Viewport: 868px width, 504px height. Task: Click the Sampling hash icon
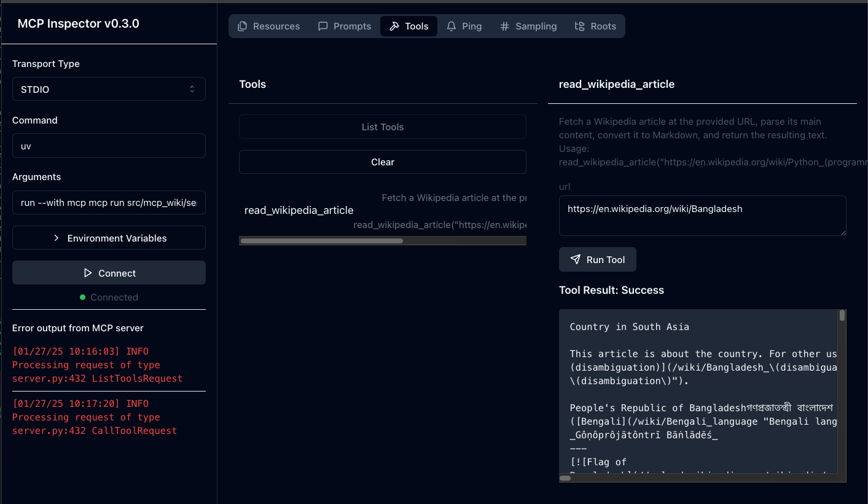[x=504, y=26]
